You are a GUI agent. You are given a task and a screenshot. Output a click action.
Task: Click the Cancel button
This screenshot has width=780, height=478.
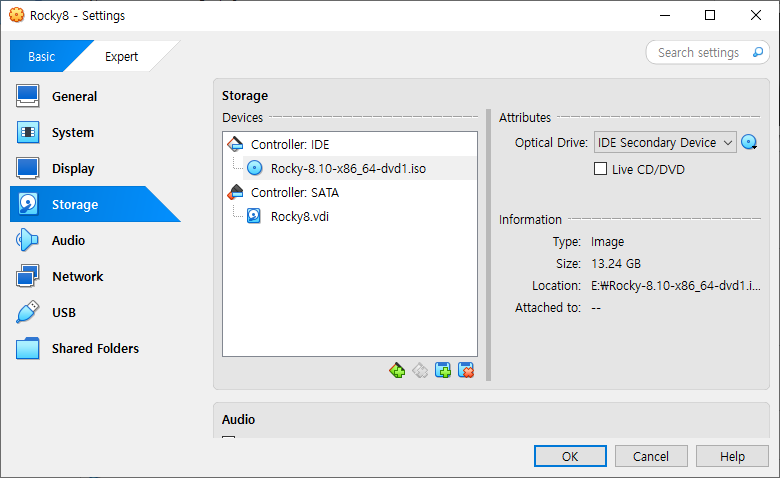point(651,456)
